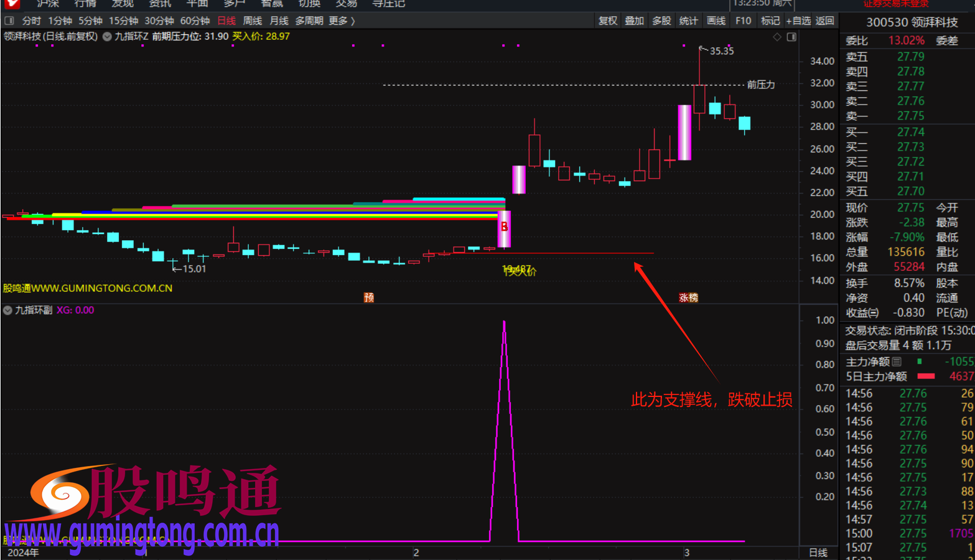Click the diamond icon above the price axis
Image resolution: width=975 pixels, height=560 pixels.
pyautogui.click(x=777, y=37)
